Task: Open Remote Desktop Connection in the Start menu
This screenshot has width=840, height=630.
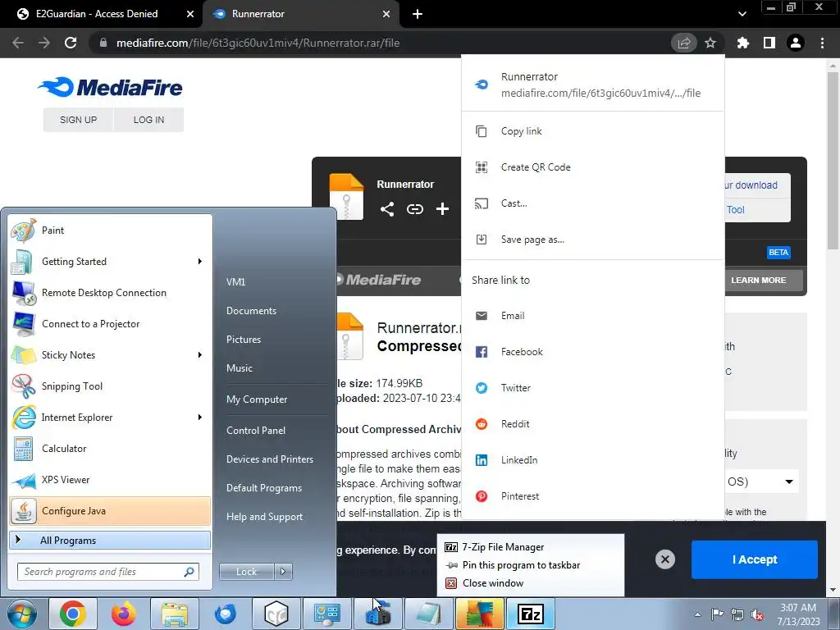Action: (x=110, y=293)
